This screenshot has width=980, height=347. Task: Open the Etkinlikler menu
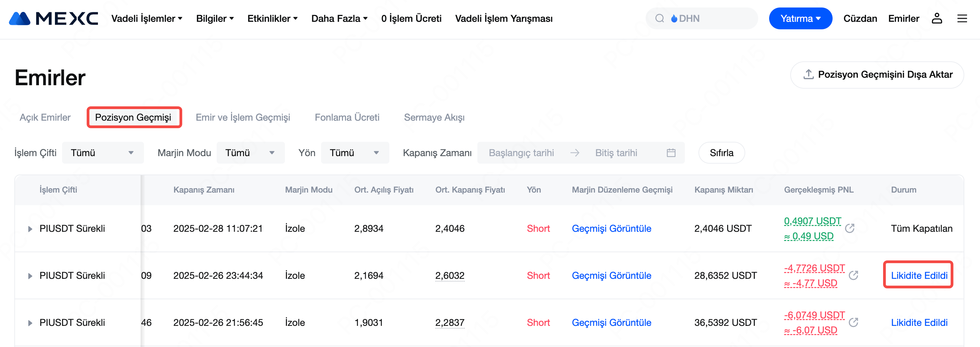[x=272, y=18]
